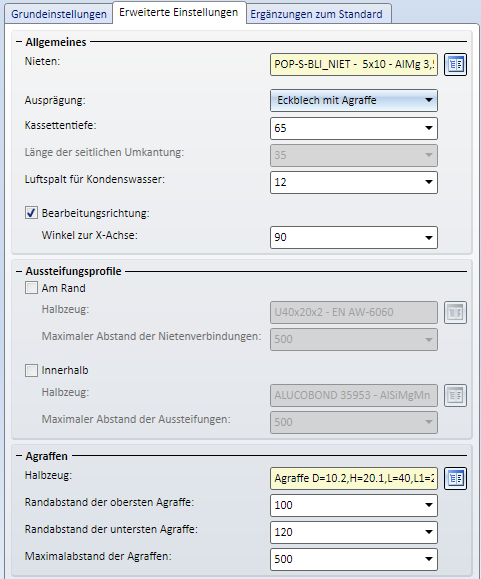Open Winkel zur X-Achse dropdown
Image resolution: width=481 pixels, height=579 pixels.
pyautogui.click(x=429, y=237)
